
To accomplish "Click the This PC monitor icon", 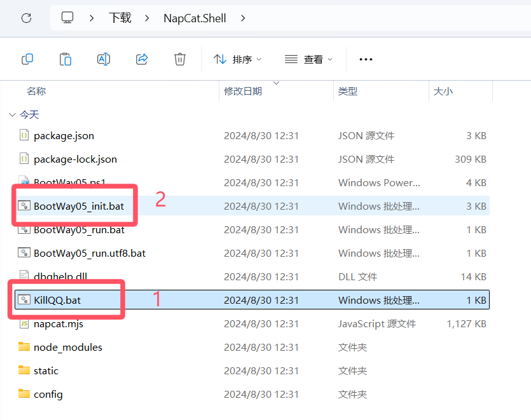I will pyautogui.click(x=67, y=18).
